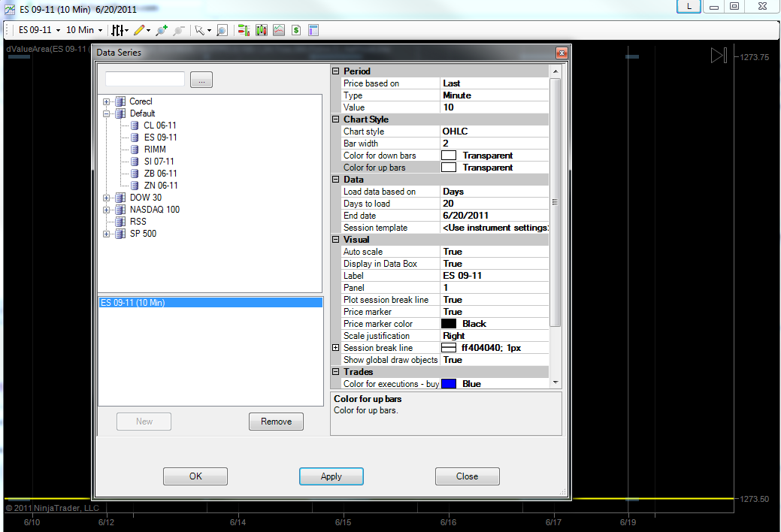Close the Data Series dialog
This screenshot has height=532, width=781.
pos(562,53)
